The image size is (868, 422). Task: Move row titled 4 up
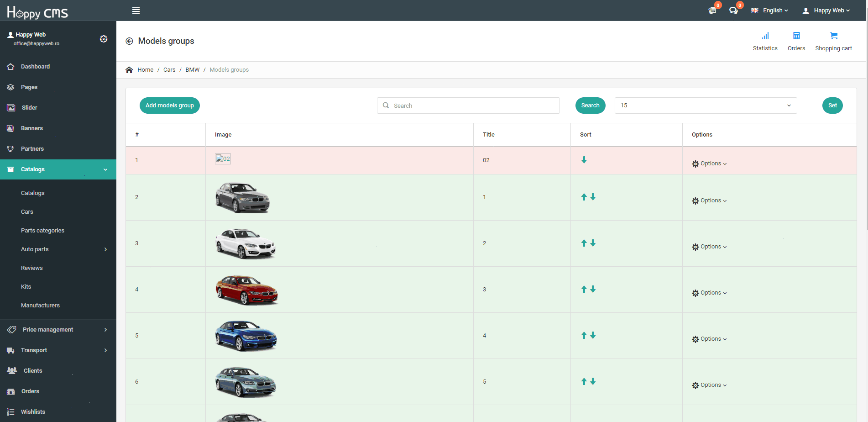pos(584,335)
